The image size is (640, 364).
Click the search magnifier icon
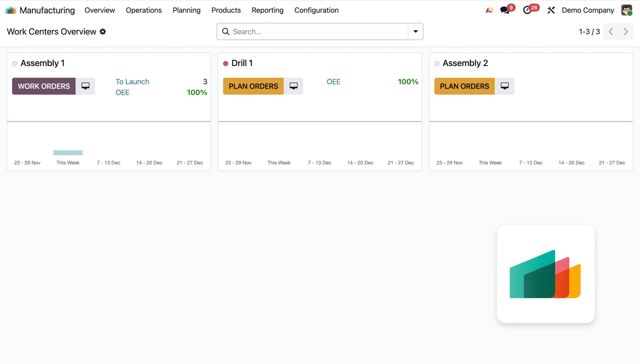[226, 32]
